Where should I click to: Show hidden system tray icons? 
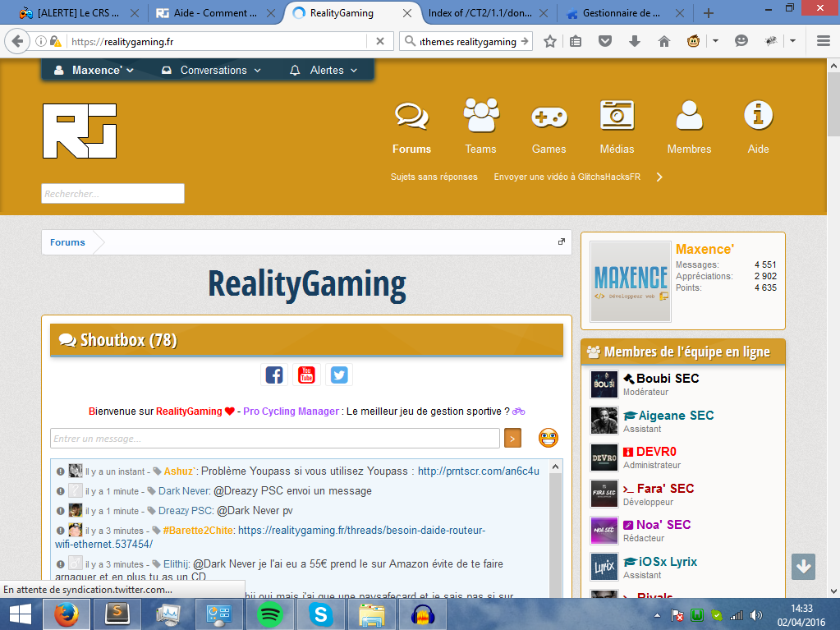[658, 615]
